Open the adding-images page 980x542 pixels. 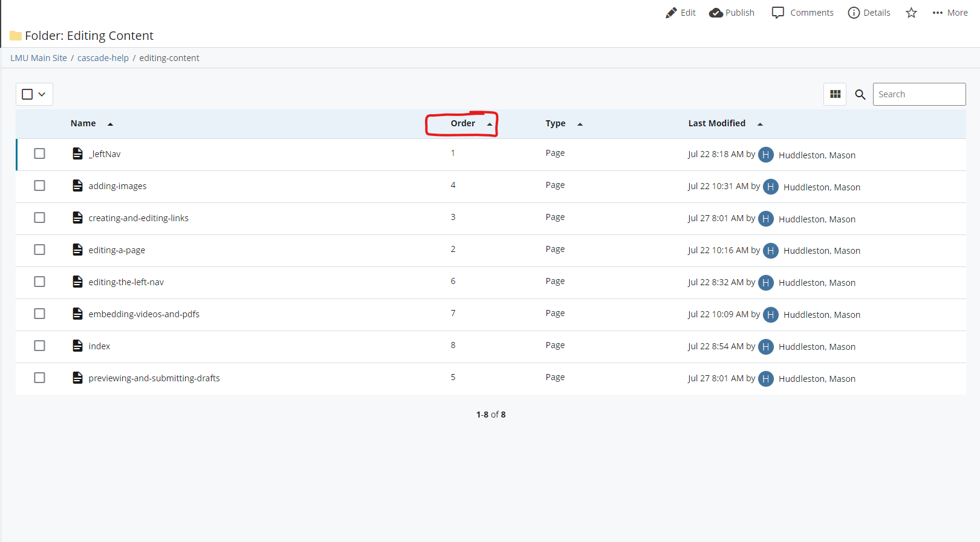point(117,186)
